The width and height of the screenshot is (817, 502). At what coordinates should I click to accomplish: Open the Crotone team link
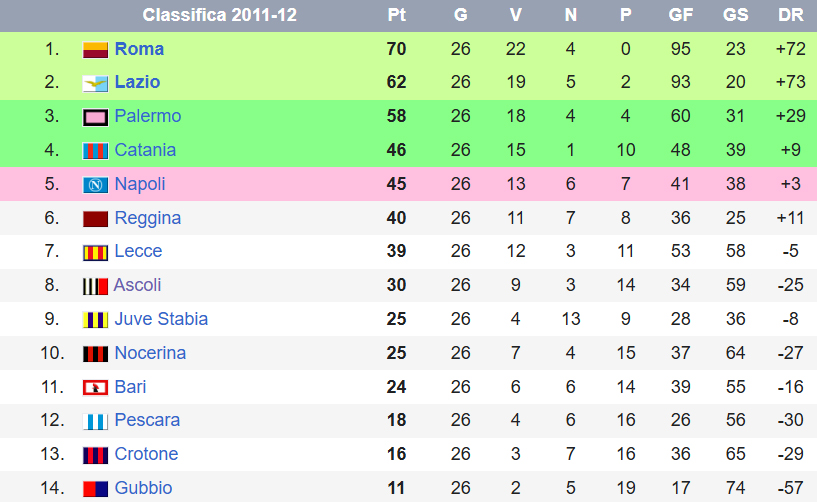point(146,454)
